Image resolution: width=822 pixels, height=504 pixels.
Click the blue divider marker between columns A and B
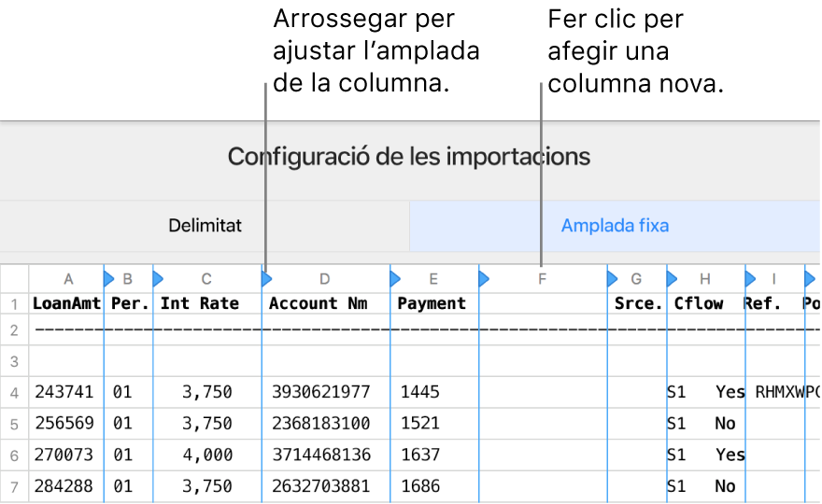pos(108,277)
